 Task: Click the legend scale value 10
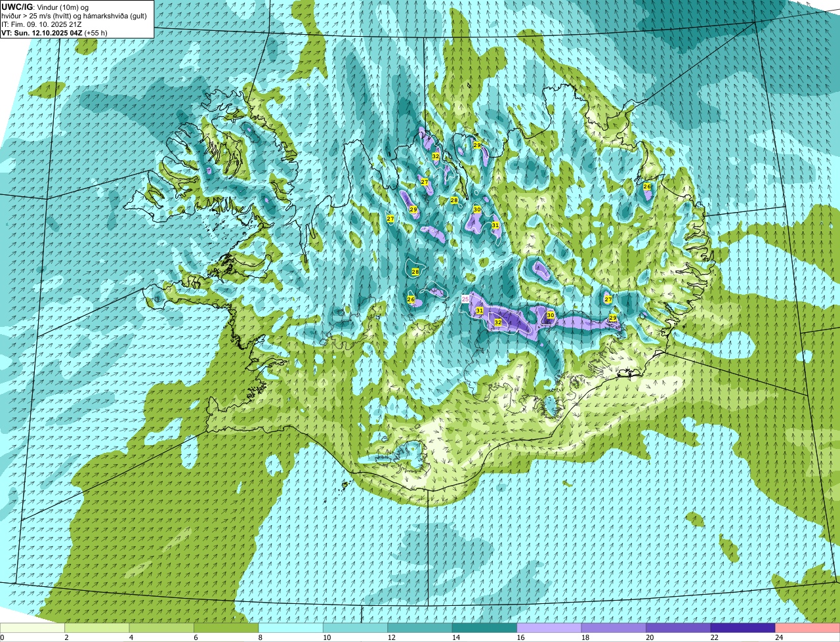pos(327,637)
